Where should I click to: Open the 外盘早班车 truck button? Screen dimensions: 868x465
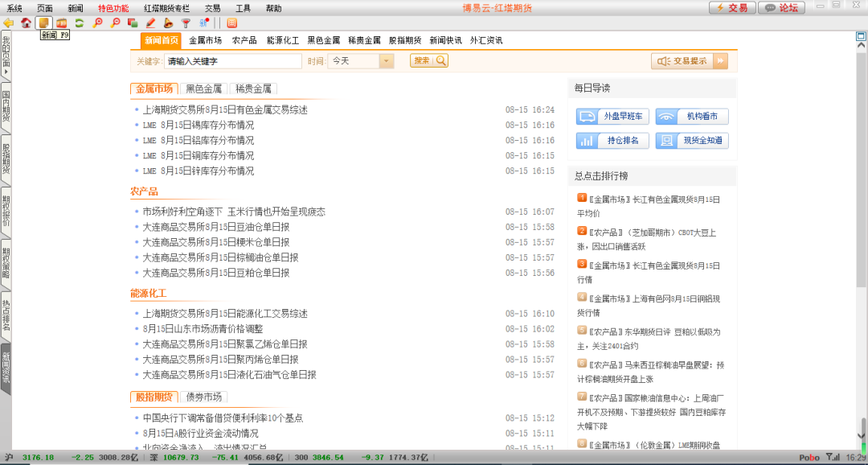click(612, 117)
